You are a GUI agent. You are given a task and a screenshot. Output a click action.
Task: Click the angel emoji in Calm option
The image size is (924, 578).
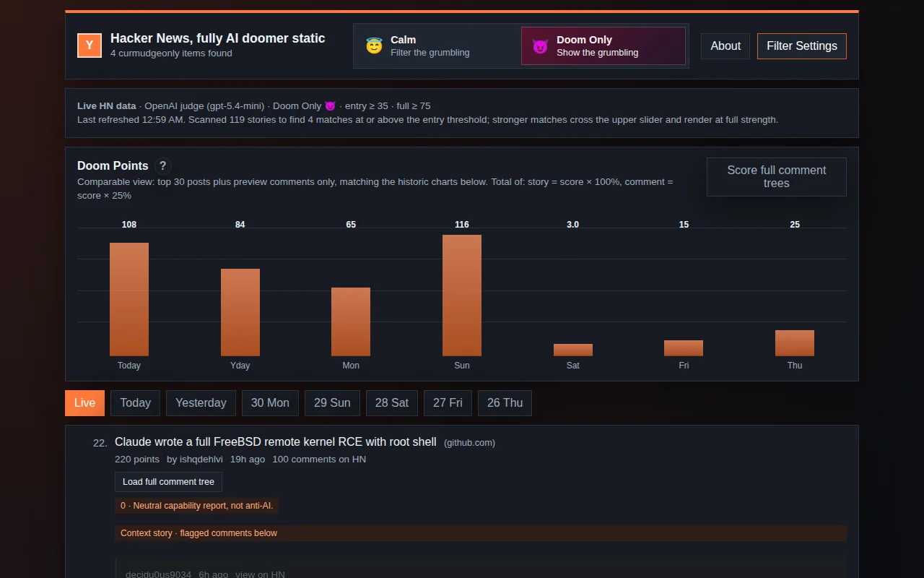(x=374, y=46)
